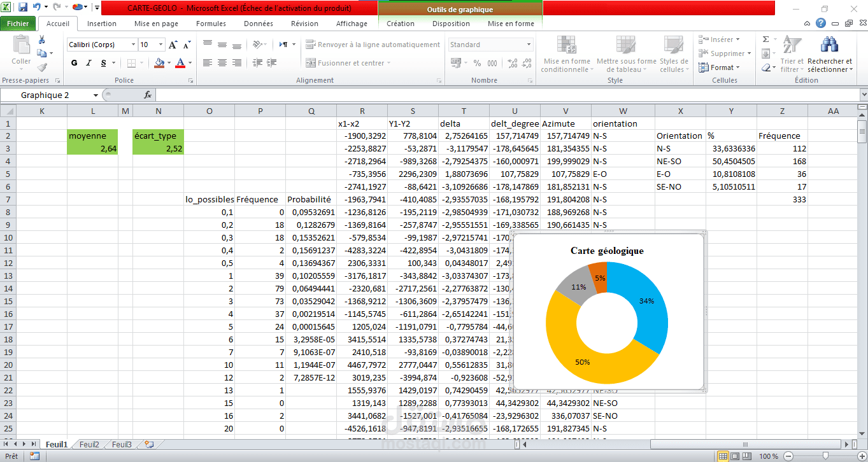The height and width of the screenshot is (462, 868).
Task: Click the decrease decimal places icon
Action: pyautogui.click(x=527, y=63)
